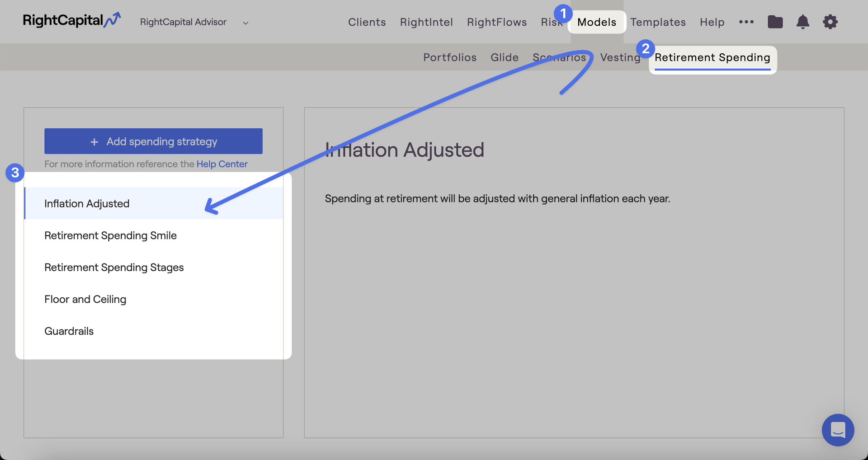This screenshot has width=868, height=460.
Task: Open the Risk menu item
Action: (552, 22)
